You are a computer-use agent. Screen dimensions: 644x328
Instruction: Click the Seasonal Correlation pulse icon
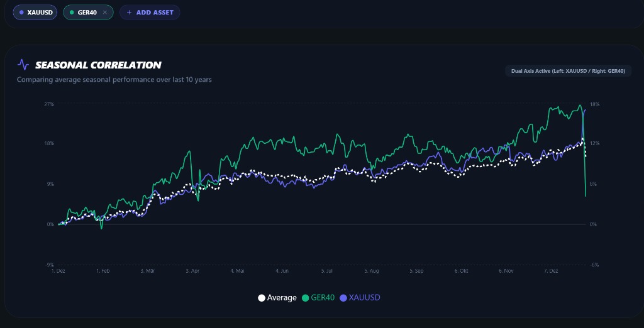click(23, 65)
